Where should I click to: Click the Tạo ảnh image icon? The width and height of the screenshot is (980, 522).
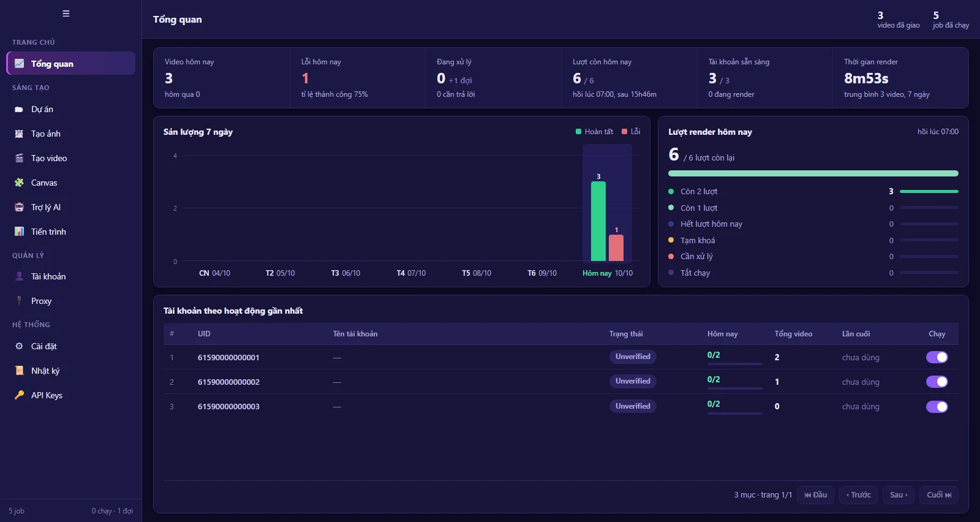(19, 134)
